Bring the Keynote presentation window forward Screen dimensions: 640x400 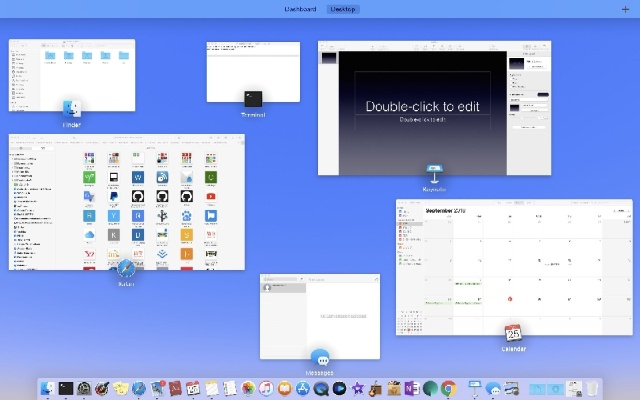click(x=434, y=107)
